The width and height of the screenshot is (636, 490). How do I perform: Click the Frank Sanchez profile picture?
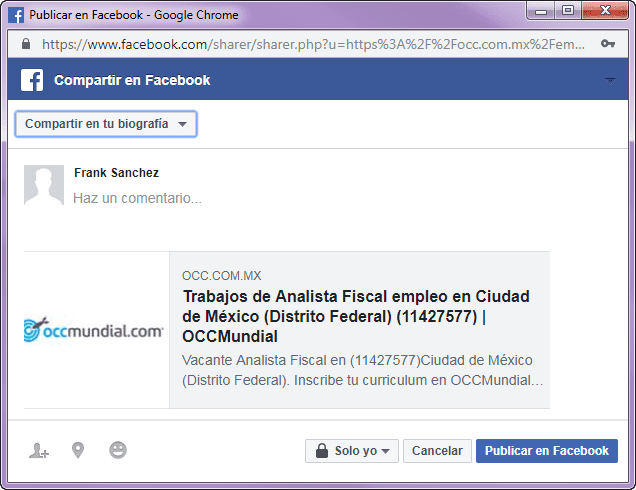coord(44,185)
